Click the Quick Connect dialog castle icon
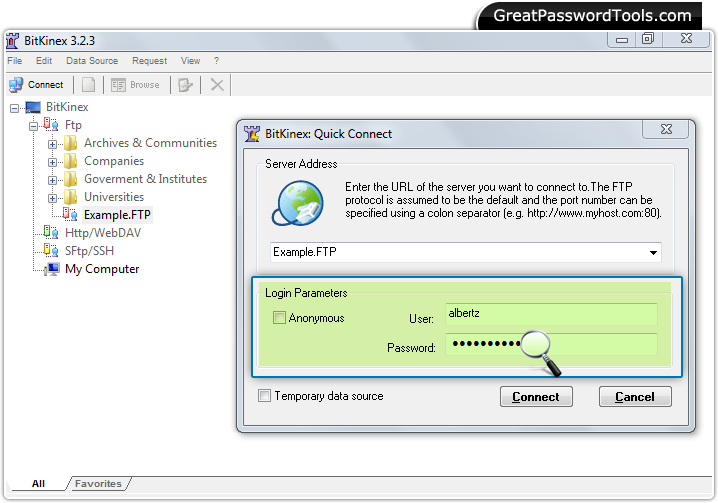 252,134
